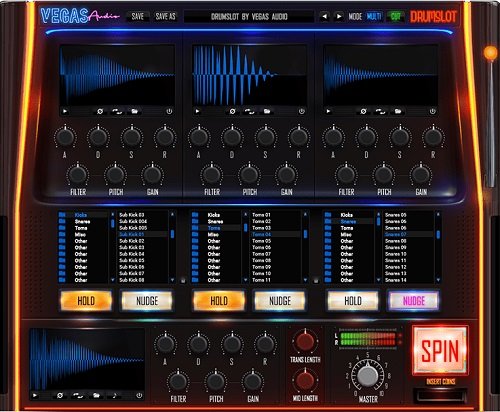The height and width of the screenshot is (412, 500).
Task: Click reverse icon in master waveform
Action: pyautogui.click(x=77, y=396)
